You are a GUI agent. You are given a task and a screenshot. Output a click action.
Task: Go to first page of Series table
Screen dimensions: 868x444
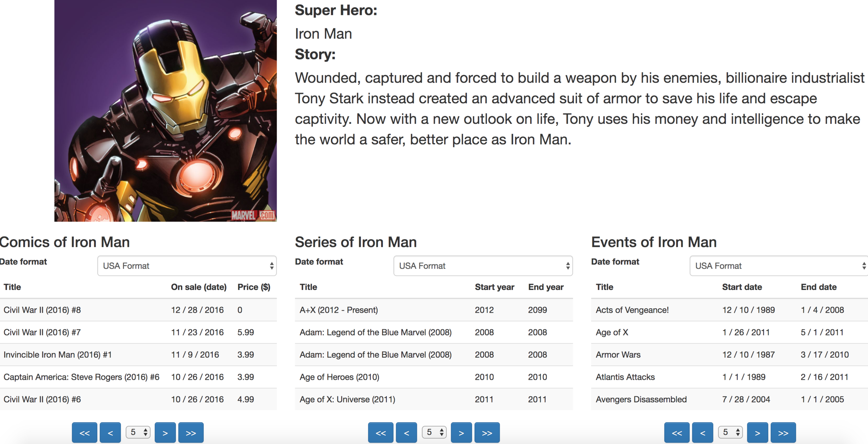click(381, 433)
